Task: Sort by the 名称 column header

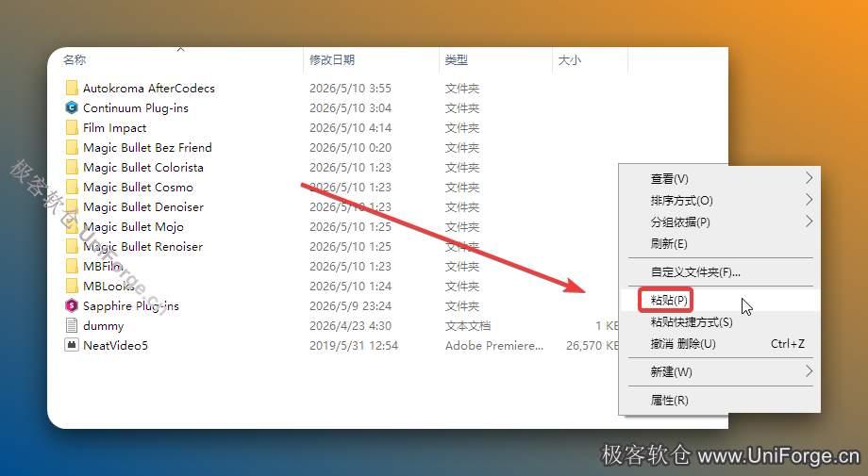Action: click(x=75, y=59)
